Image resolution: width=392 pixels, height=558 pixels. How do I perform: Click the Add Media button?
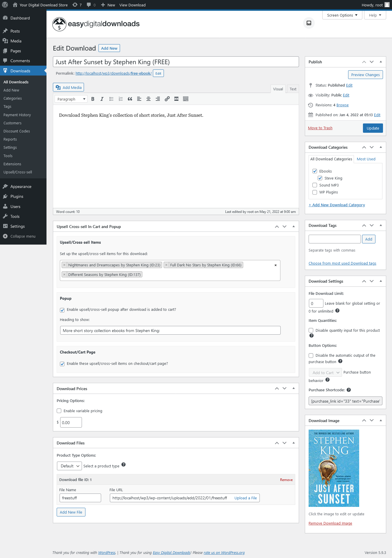coord(69,87)
